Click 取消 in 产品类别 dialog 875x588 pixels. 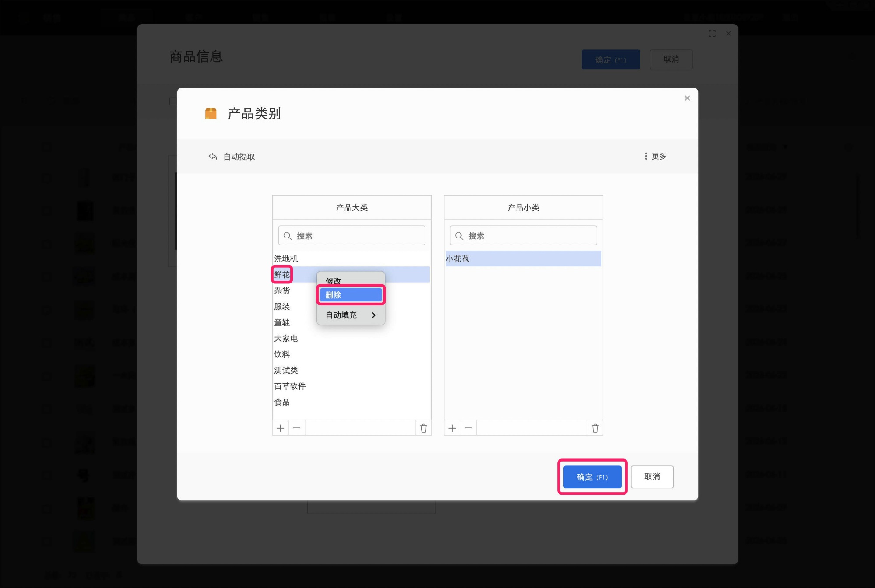[652, 477]
